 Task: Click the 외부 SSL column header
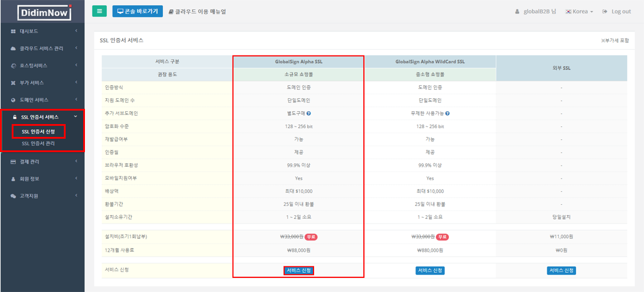tap(561, 68)
